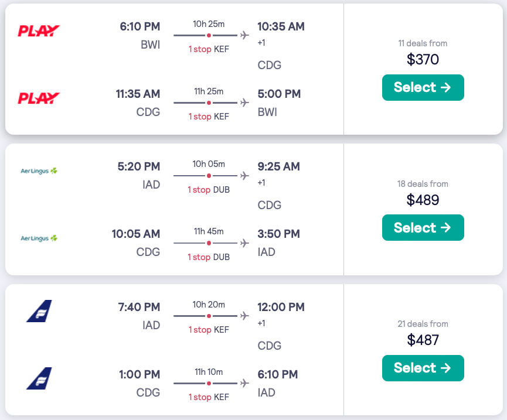Image resolution: width=507 pixels, height=420 pixels.
Task: Select the $489 Aer Lingus deal
Action: (423, 228)
